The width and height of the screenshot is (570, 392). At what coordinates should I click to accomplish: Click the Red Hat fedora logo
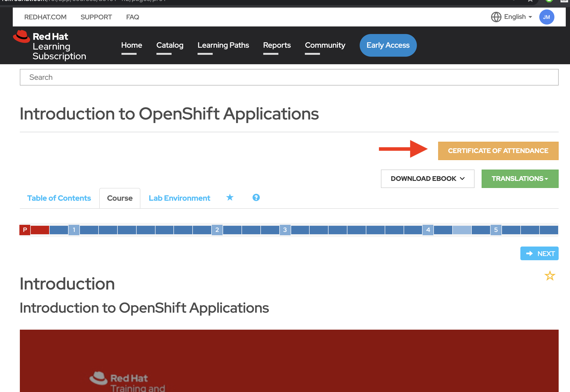21,36
